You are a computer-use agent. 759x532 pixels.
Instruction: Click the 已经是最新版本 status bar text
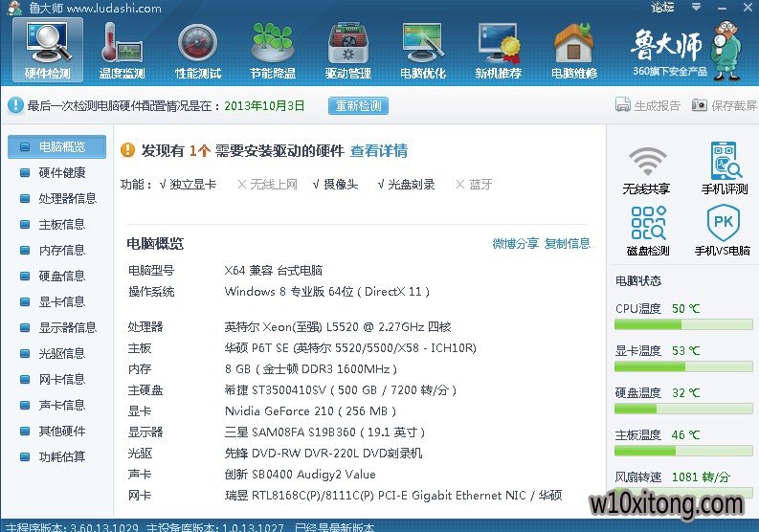pyautogui.click(x=334, y=526)
